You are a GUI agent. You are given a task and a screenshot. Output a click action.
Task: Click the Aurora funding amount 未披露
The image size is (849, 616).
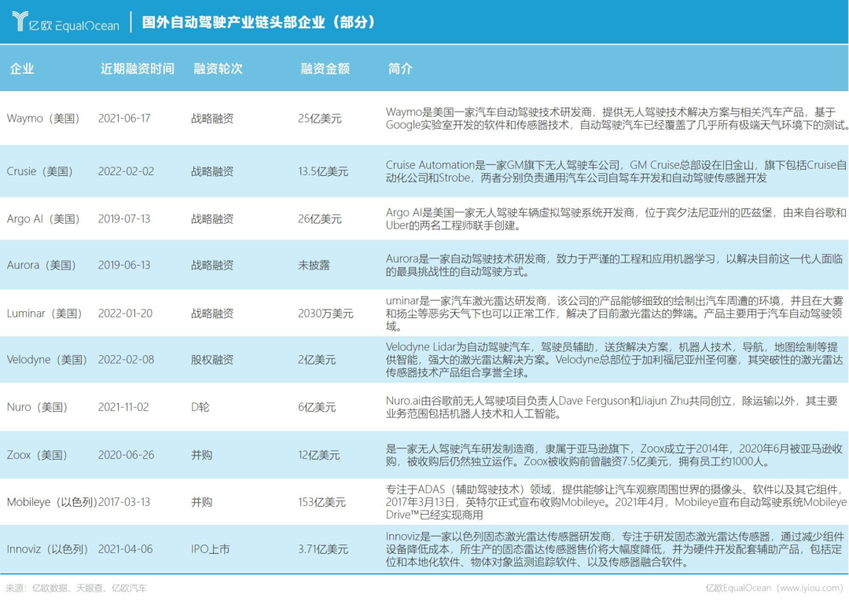coord(314,266)
